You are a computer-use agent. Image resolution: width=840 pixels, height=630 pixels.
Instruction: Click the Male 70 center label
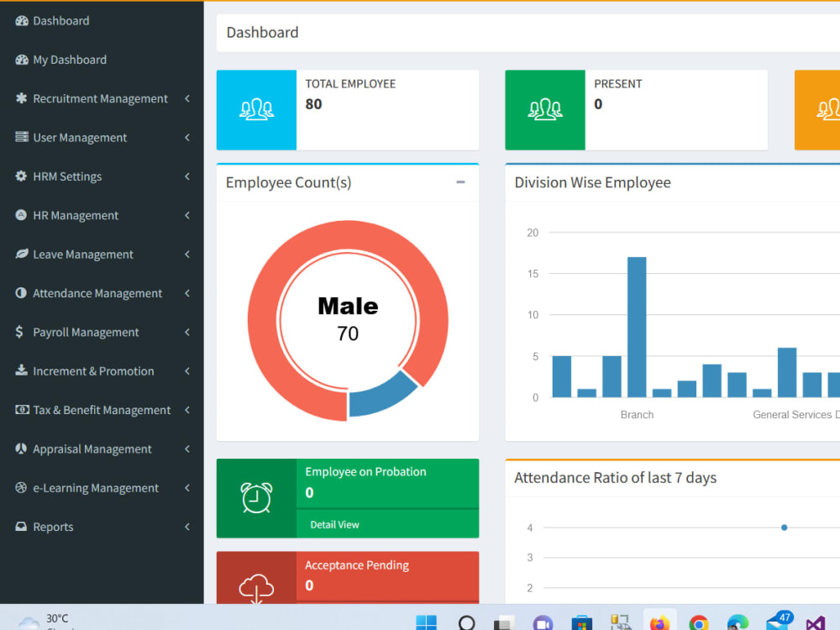coord(348,318)
